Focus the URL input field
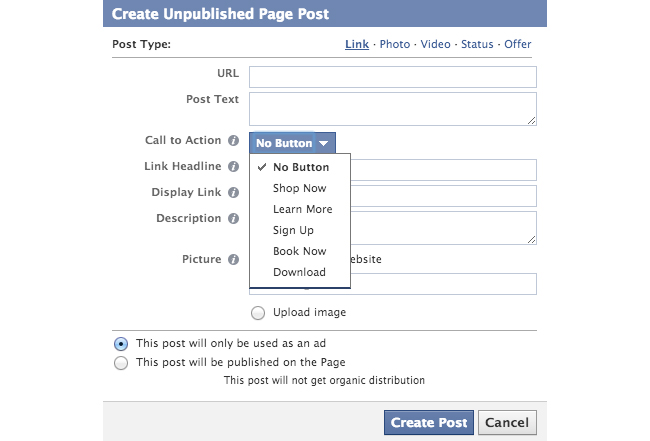650x441 pixels. coord(393,77)
